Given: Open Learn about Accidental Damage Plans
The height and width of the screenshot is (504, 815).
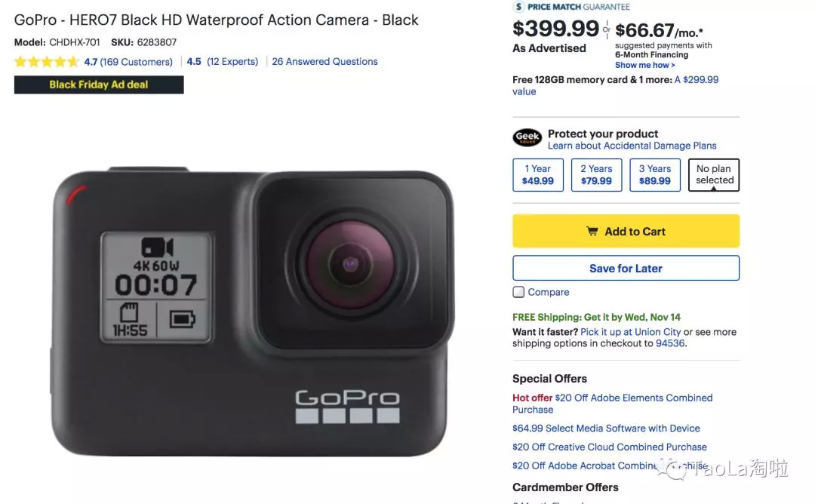Looking at the screenshot, I should (x=632, y=146).
